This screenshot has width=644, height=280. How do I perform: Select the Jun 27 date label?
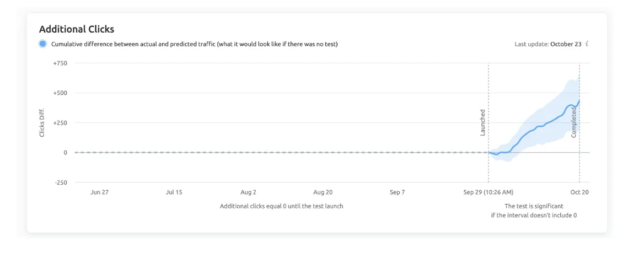click(x=99, y=192)
